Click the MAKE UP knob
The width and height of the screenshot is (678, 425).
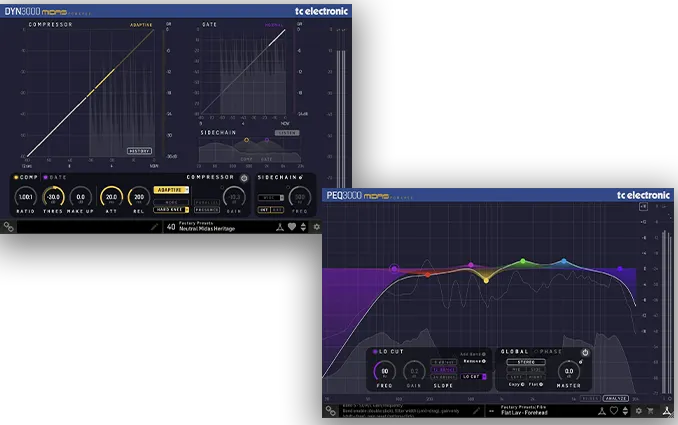click(x=80, y=197)
